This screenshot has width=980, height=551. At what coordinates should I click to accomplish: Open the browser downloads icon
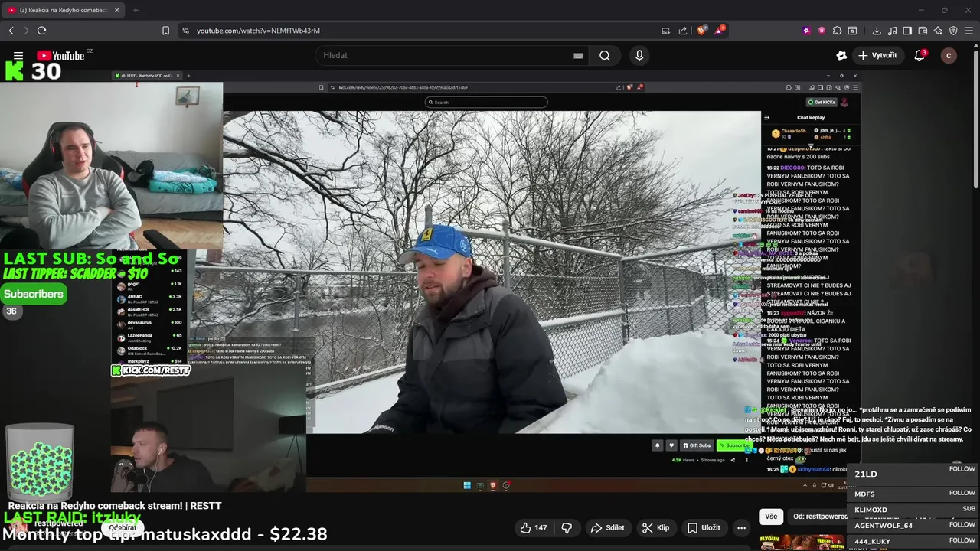click(877, 31)
